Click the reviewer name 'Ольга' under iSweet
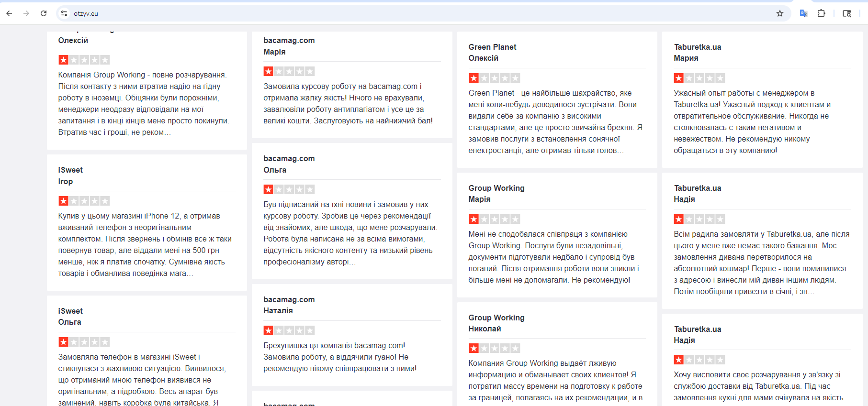The height and width of the screenshot is (406, 868). [x=70, y=322]
